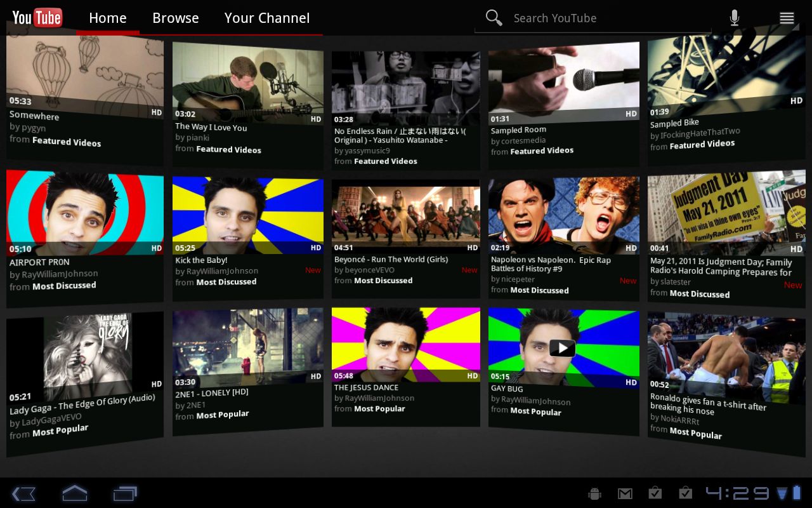Image resolution: width=812 pixels, height=508 pixels.
Task: Click title 'Somewhere'
Action: coord(34,116)
